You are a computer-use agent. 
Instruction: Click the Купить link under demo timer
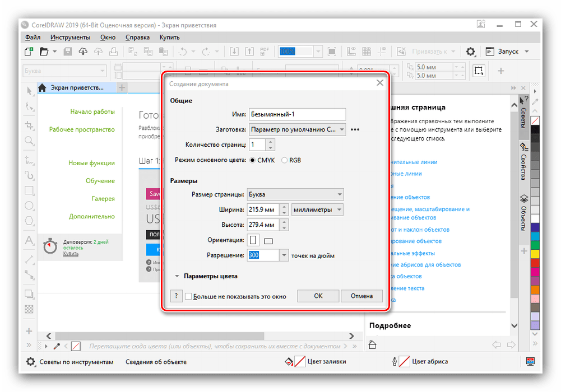coord(71,254)
